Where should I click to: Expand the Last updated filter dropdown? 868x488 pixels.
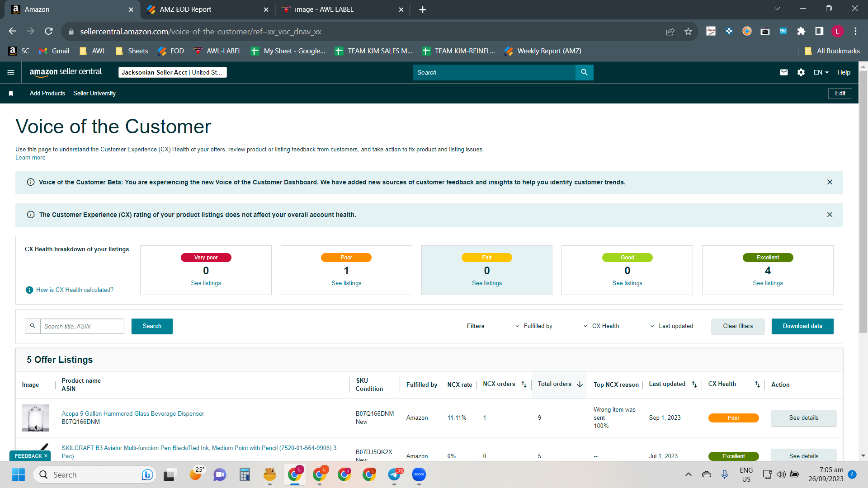tap(672, 326)
